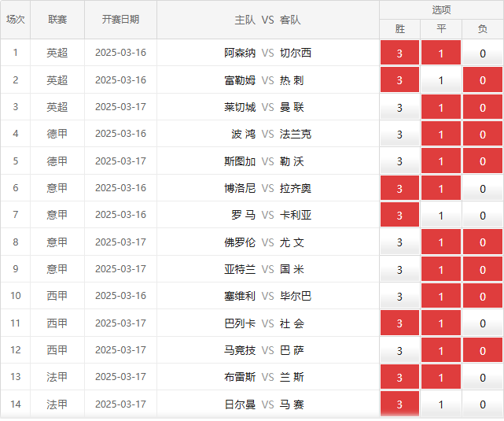Screen dimensions: 504x421
Task: Select loss option 0 for 巴列卡 VS 社会
Action: pos(483,323)
